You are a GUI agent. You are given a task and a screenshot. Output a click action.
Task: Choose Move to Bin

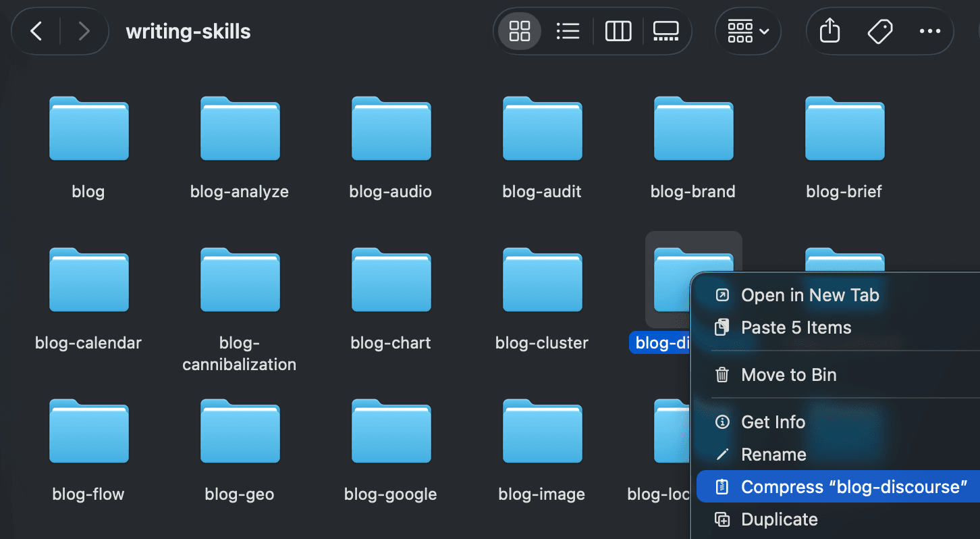click(838, 375)
